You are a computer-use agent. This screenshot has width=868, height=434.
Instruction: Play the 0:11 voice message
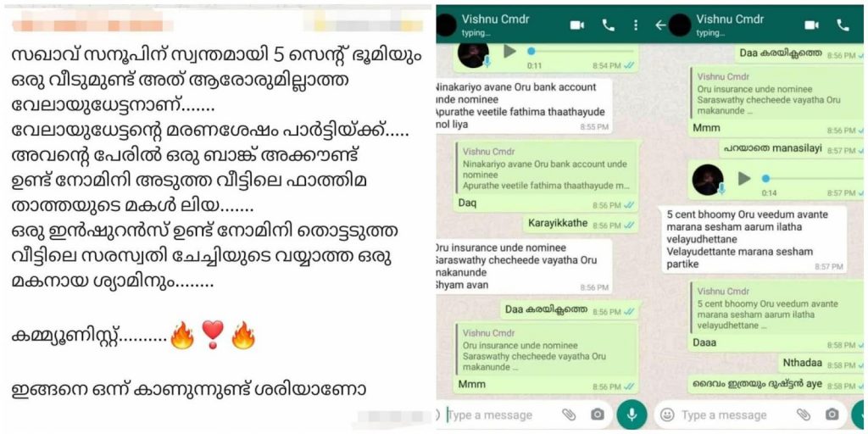tap(509, 52)
